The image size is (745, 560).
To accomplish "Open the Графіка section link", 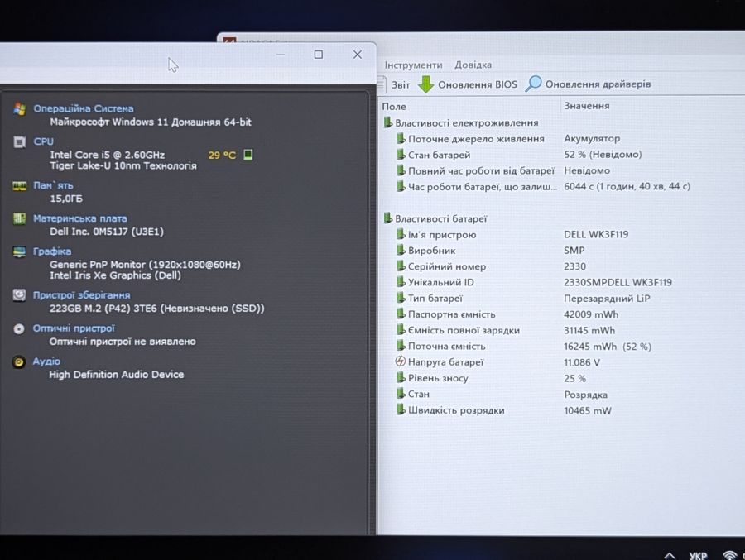I will coord(52,251).
